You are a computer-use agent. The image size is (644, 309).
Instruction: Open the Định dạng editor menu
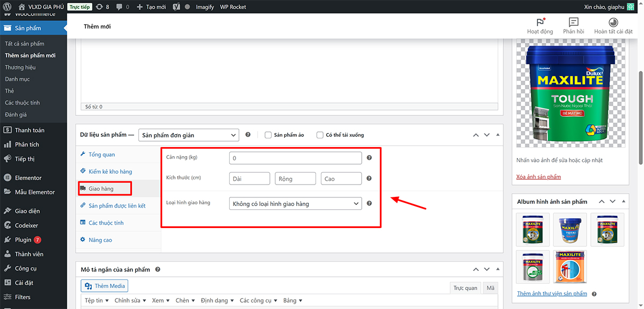point(215,300)
